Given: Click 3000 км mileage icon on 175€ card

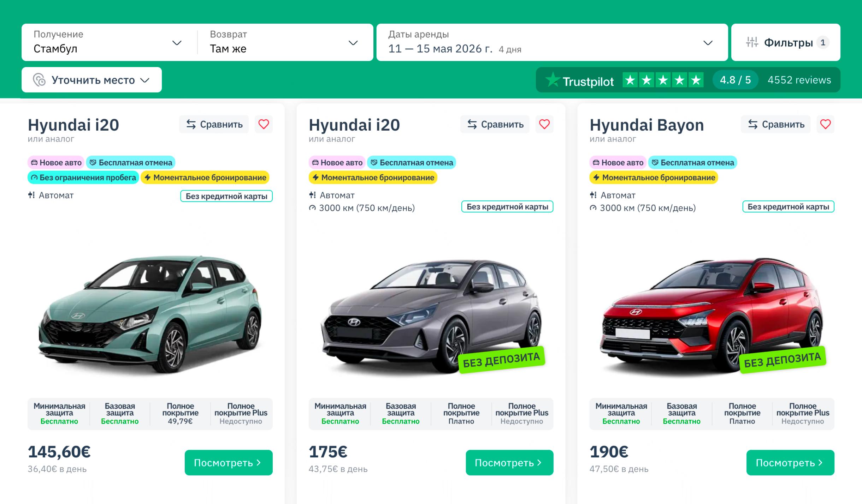Looking at the screenshot, I should tap(312, 208).
